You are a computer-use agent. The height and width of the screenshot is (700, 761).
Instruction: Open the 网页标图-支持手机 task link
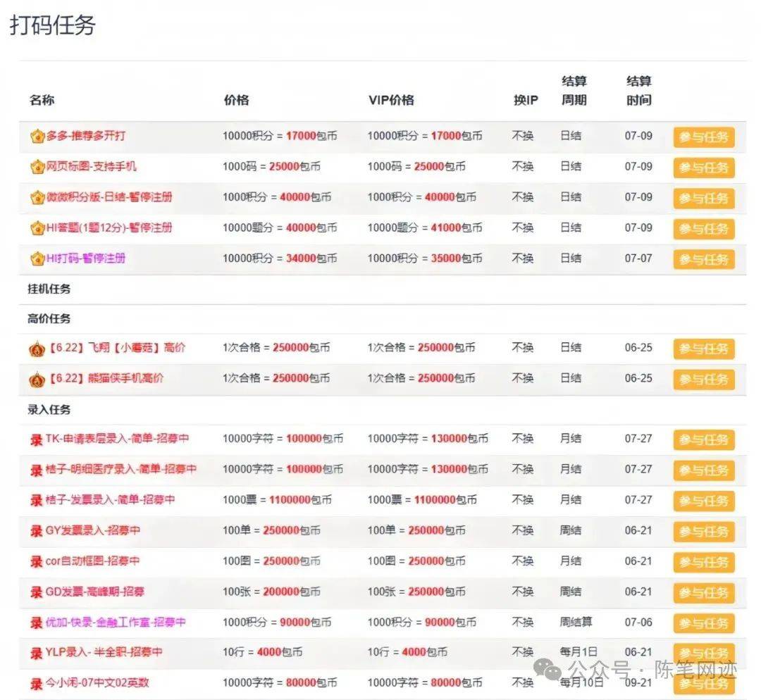tap(91, 166)
